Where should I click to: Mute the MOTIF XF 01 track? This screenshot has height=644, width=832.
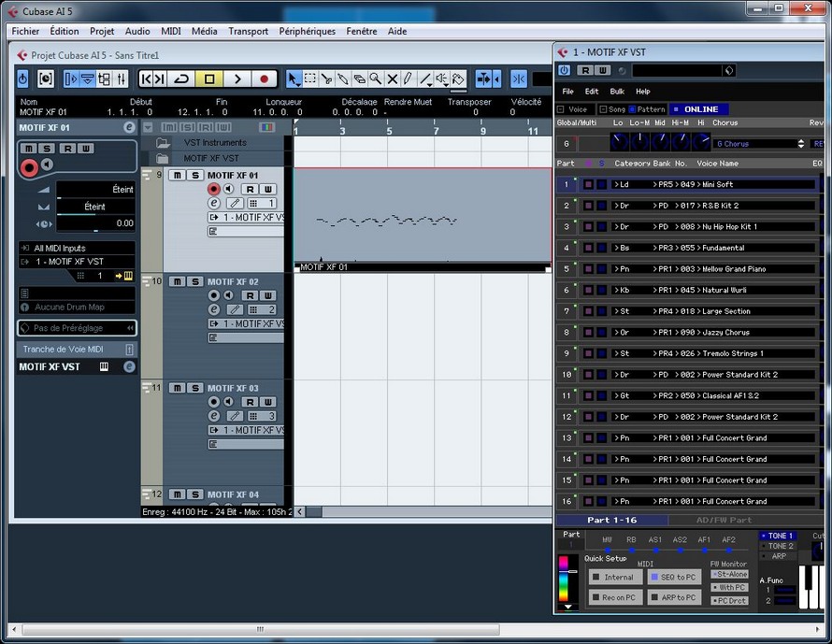(x=177, y=176)
